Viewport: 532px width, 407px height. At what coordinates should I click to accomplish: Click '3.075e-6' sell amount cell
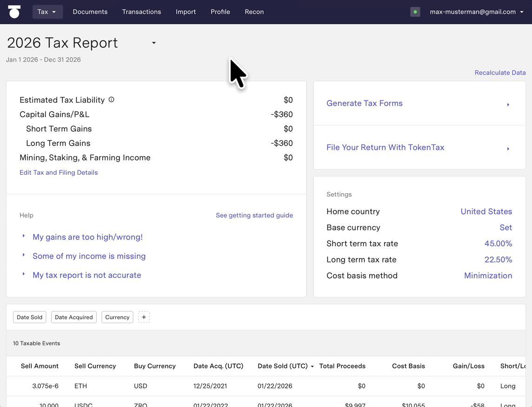[x=45, y=386]
